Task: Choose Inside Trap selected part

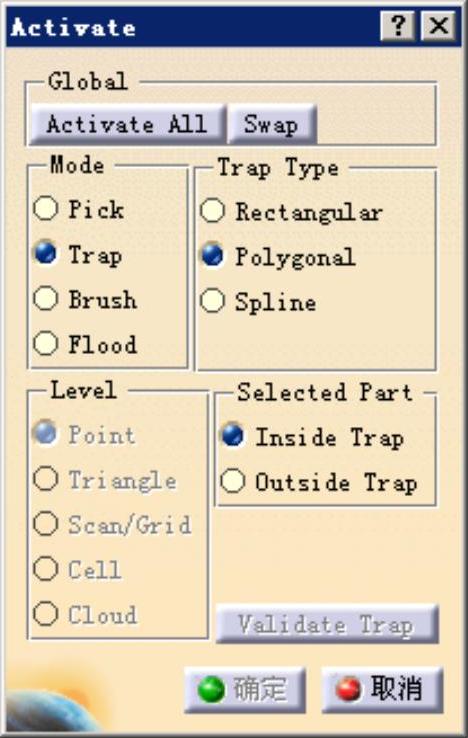Action: [x=233, y=435]
